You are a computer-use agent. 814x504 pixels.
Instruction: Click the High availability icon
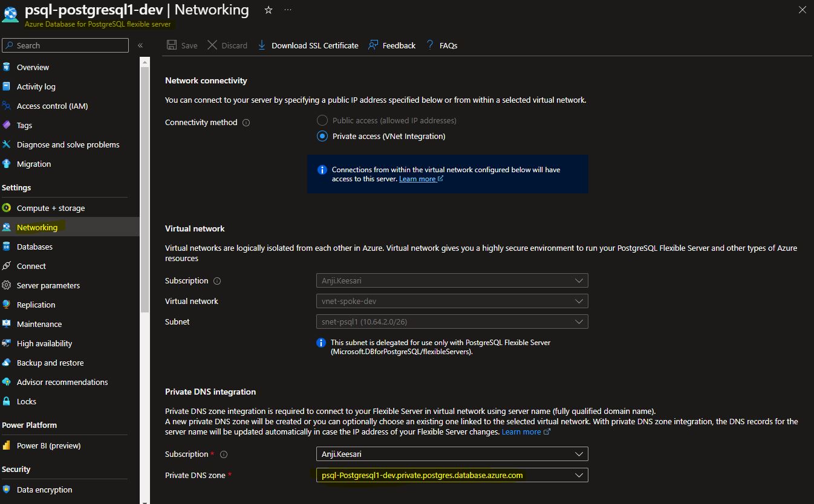[7, 343]
